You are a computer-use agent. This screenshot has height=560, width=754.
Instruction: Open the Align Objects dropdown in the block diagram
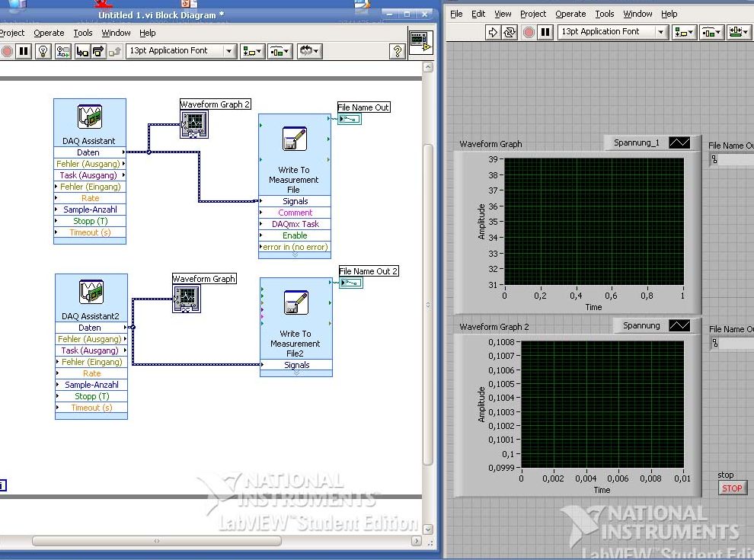[x=252, y=51]
